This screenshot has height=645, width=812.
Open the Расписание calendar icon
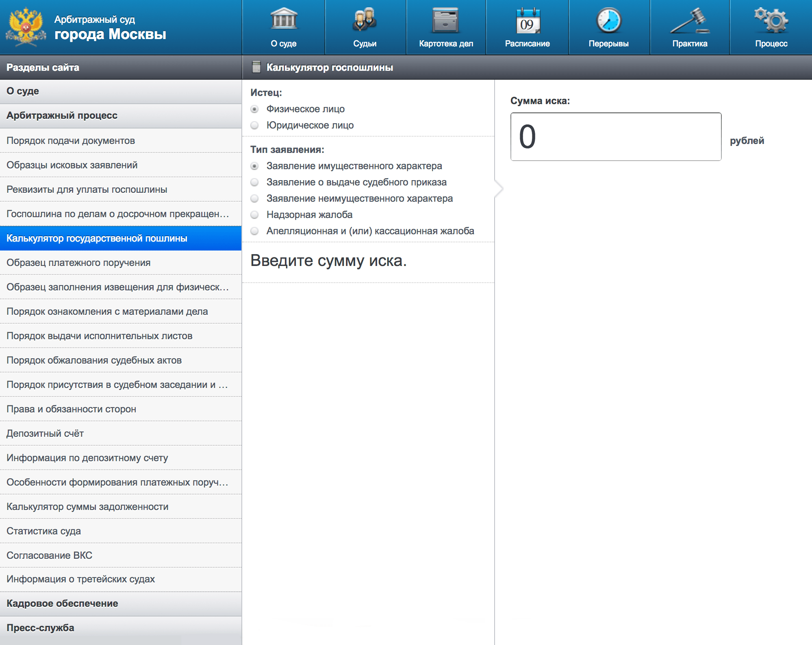click(x=527, y=20)
